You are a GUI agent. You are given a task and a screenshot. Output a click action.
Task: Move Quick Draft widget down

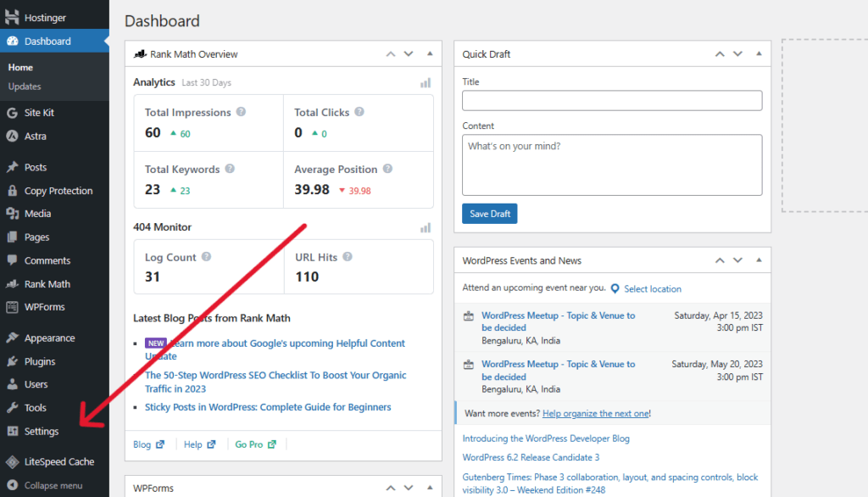point(738,53)
